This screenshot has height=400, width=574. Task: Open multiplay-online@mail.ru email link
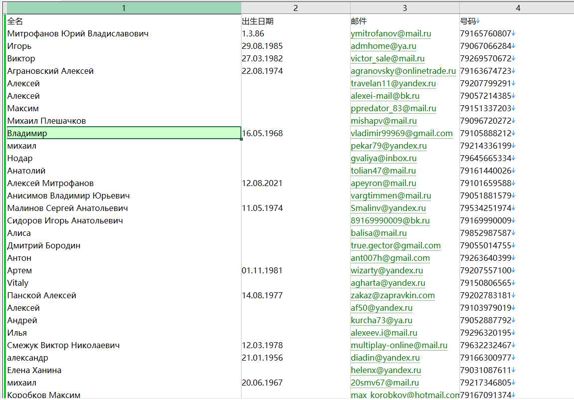(x=399, y=345)
